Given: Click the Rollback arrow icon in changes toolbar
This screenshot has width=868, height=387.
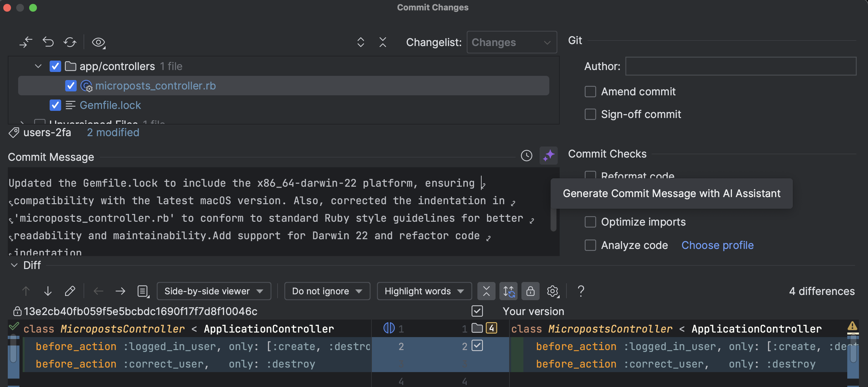Looking at the screenshot, I should click(x=48, y=42).
